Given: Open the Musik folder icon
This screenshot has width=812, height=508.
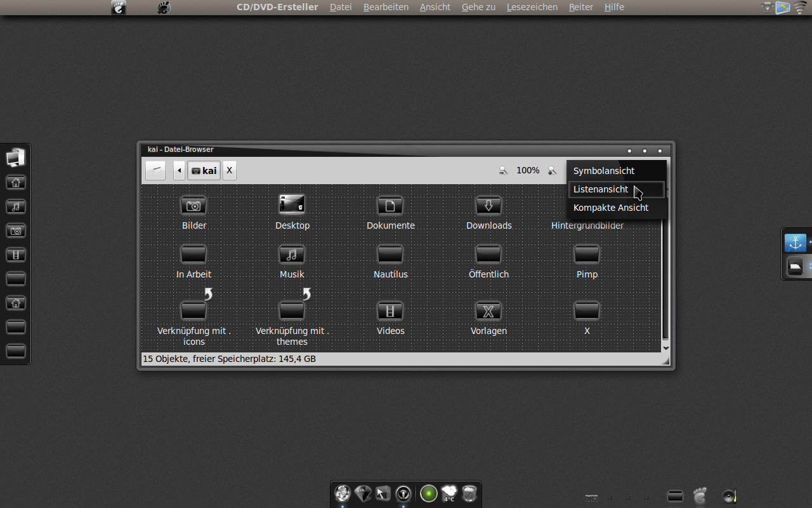Looking at the screenshot, I should [x=292, y=254].
